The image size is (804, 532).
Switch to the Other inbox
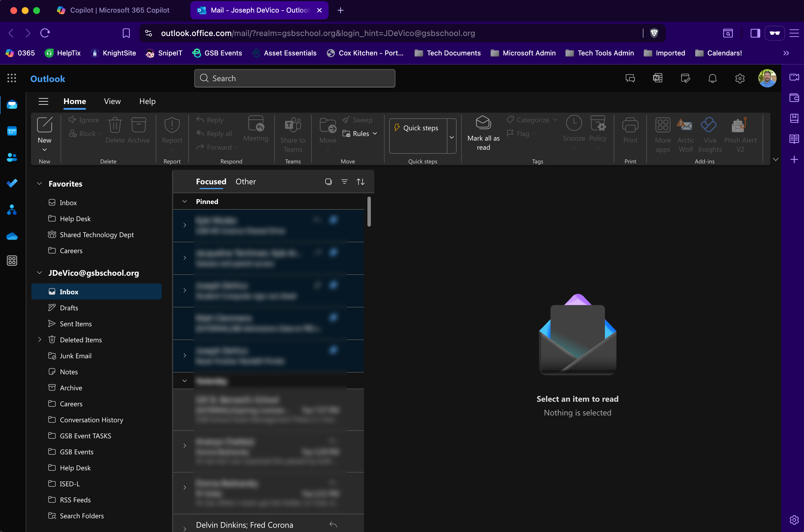click(x=246, y=182)
